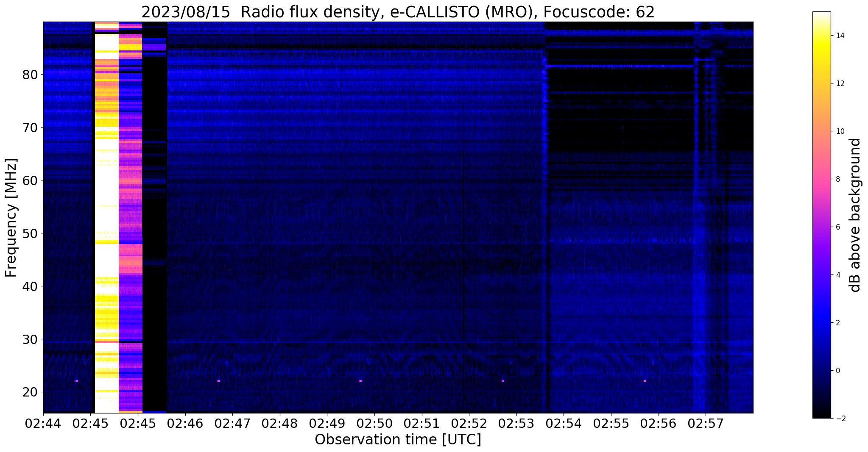Screen dimensions: 868x452
Task: Click the 02:54 time tick label
Action: [x=564, y=423]
